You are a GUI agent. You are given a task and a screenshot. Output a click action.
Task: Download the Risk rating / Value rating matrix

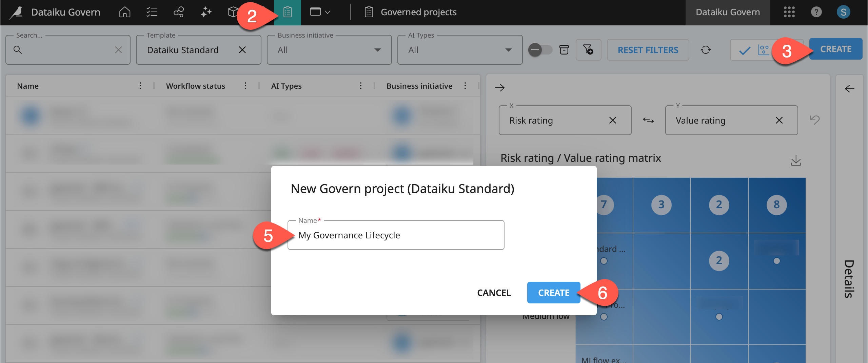pos(796,161)
